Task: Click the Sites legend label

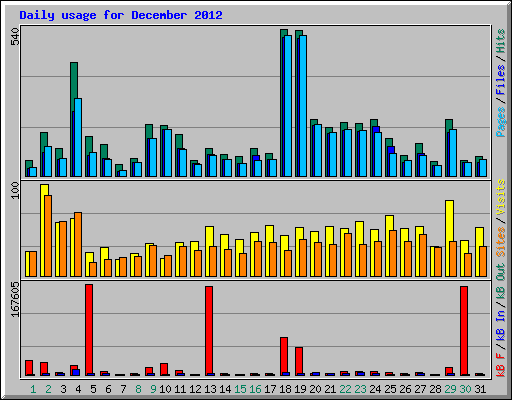Action: click(x=500, y=242)
